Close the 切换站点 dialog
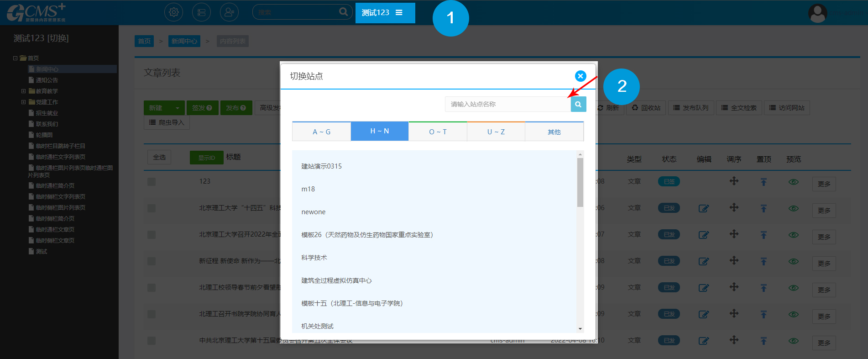868x359 pixels. tap(580, 76)
